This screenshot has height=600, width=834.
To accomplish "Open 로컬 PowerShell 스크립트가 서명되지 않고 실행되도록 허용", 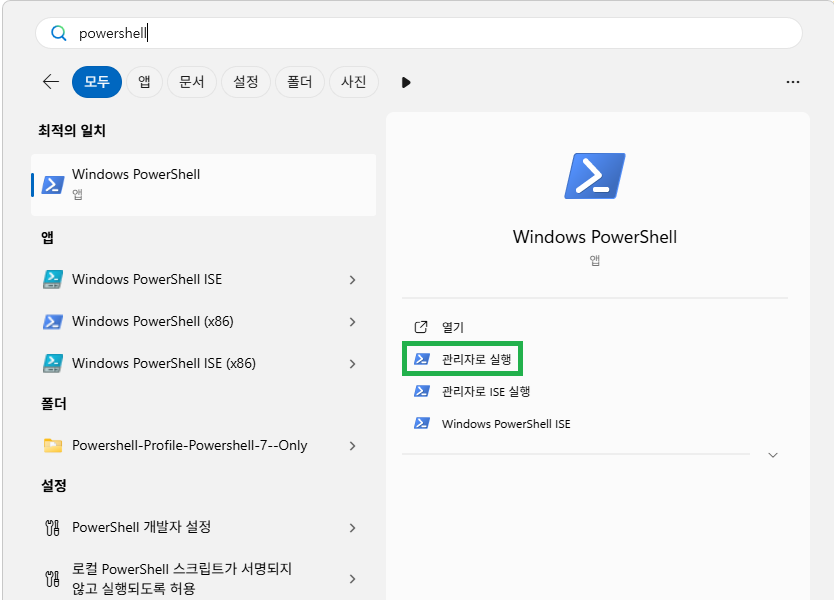I will [182, 578].
